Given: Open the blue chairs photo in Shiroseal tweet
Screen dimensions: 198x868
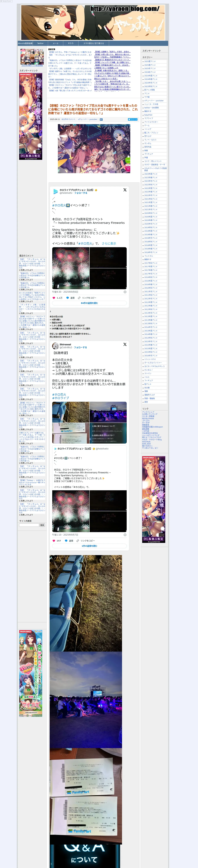Looking at the screenshot, I should [x=70, y=412].
